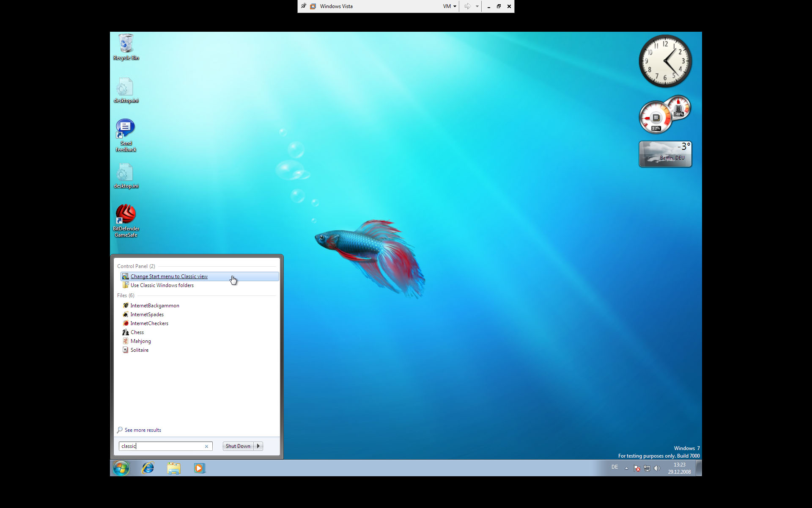Click the Shut Down button

[238, 446]
